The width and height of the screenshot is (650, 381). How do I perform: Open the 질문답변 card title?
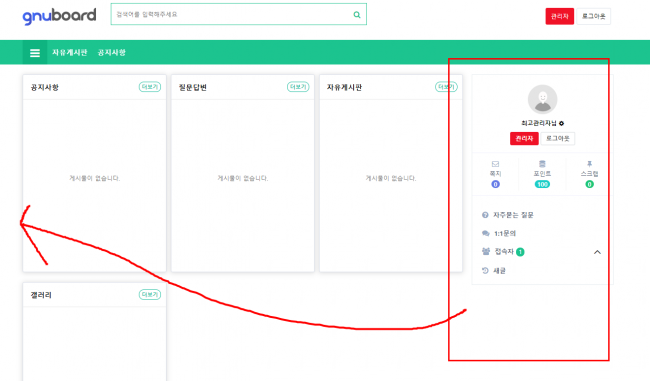[193, 87]
